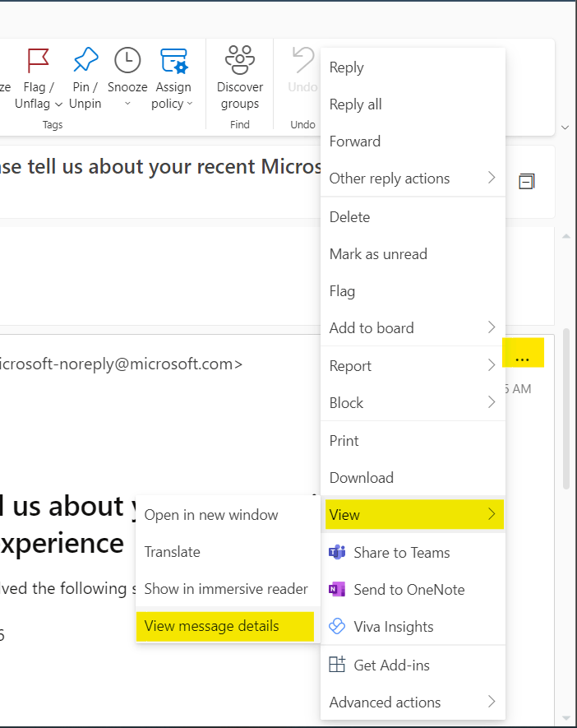Click Reply all in the context menu
Screen dimensions: 577x728
[x=355, y=104]
